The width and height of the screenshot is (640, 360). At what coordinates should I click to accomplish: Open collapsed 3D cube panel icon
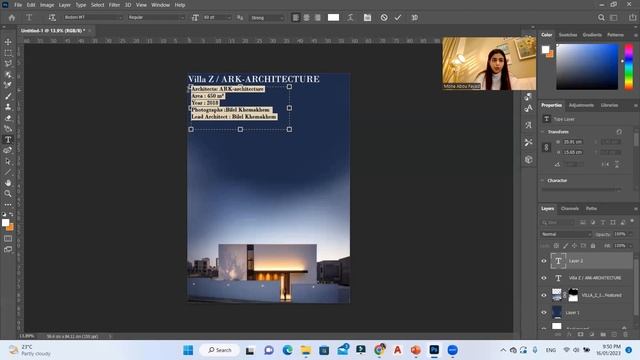pos(529,159)
